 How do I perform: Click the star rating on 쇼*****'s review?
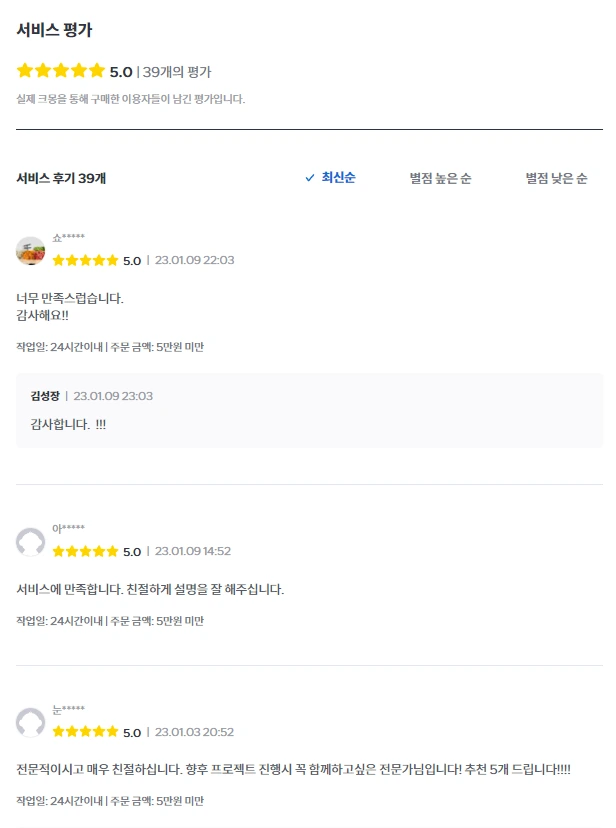(85, 260)
